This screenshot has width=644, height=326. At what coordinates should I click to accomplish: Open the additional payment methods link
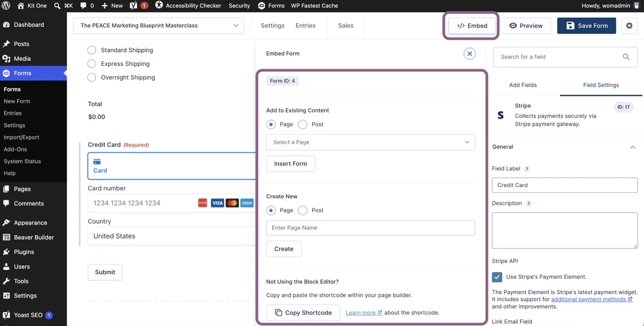click(x=592, y=299)
